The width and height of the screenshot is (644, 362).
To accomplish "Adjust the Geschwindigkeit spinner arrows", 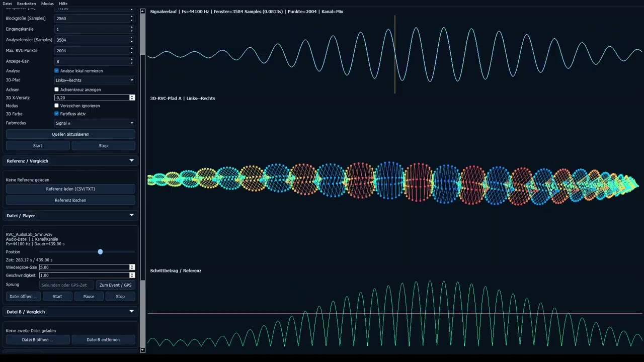I will pyautogui.click(x=132, y=275).
